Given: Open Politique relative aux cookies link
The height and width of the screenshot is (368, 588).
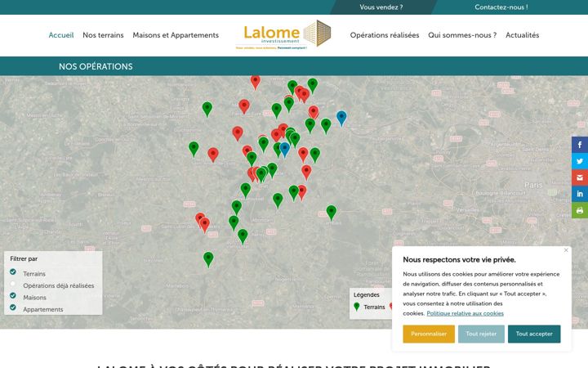Looking at the screenshot, I should [x=465, y=313].
